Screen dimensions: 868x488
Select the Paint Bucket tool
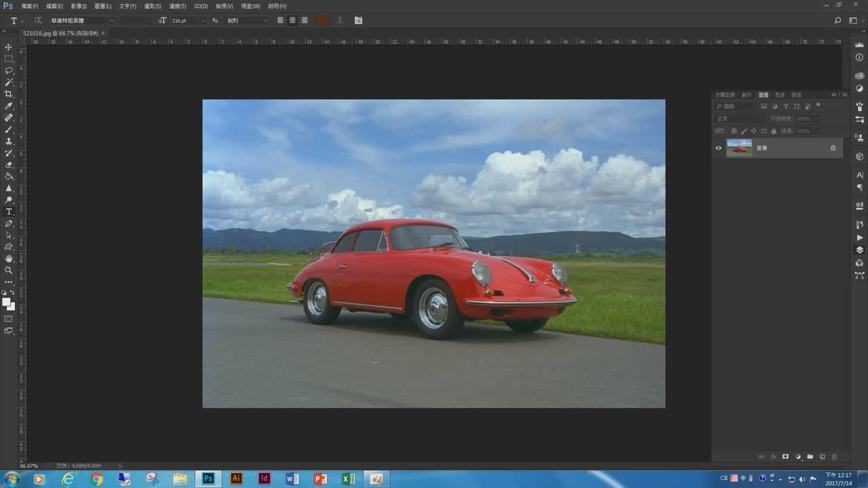[9, 176]
